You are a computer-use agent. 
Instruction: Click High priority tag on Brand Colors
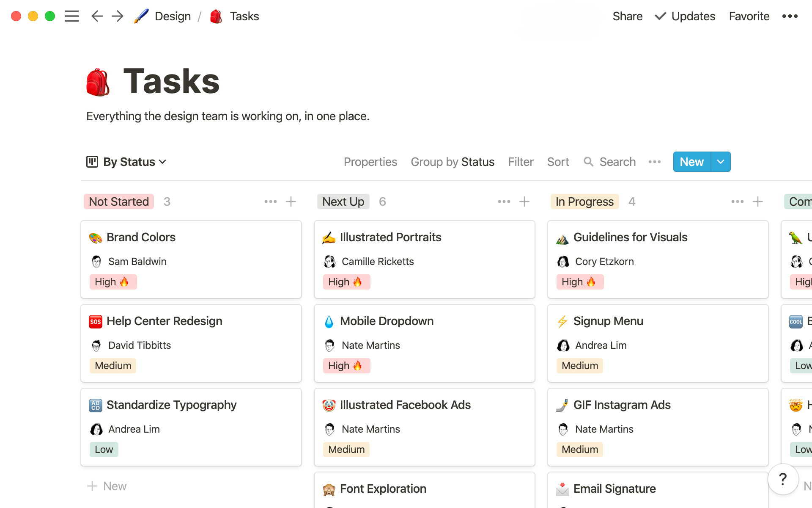113,282
